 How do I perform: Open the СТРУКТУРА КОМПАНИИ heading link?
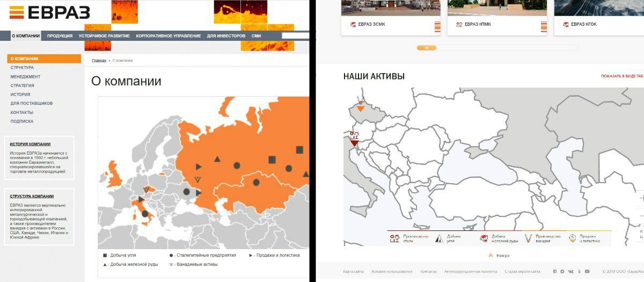point(32,196)
